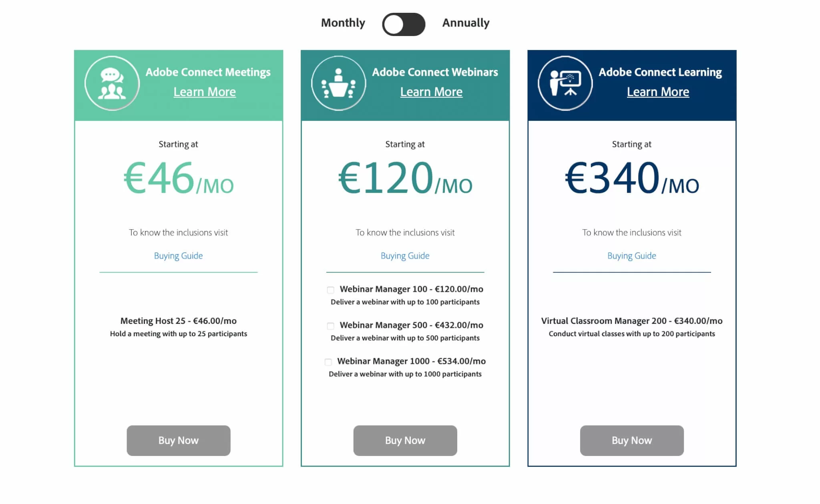820x504 pixels.
Task: Open Learn More for Adobe Connect Learning
Action: [658, 92]
